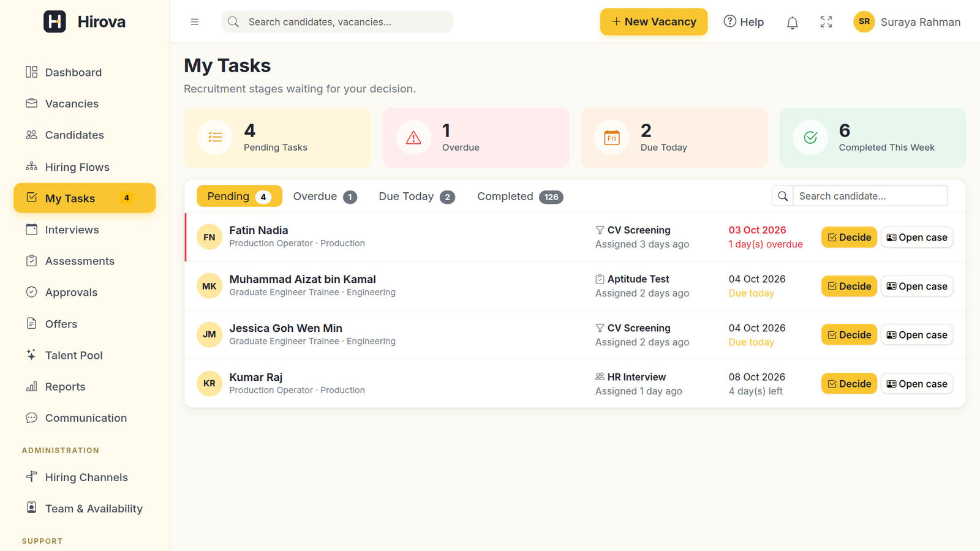Viewport: 980px width, 551px height.
Task: Select Kumar Raj's KR avatar
Action: tap(209, 383)
